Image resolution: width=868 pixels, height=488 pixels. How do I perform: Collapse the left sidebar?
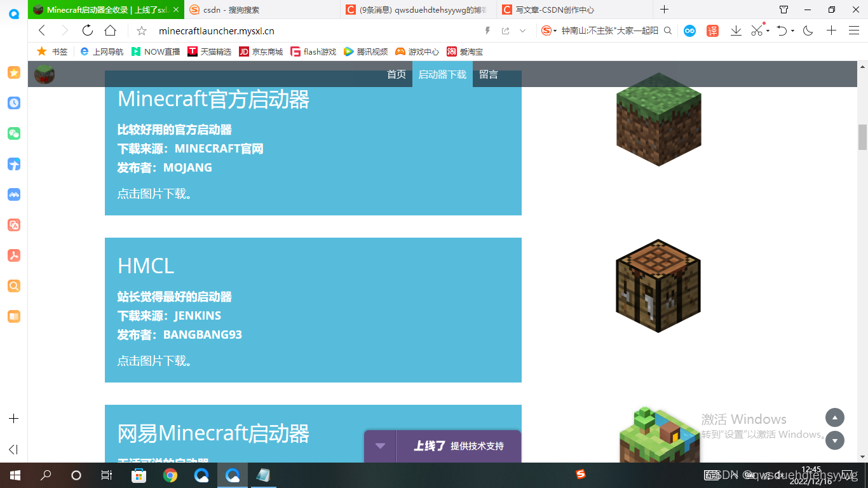point(13,450)
